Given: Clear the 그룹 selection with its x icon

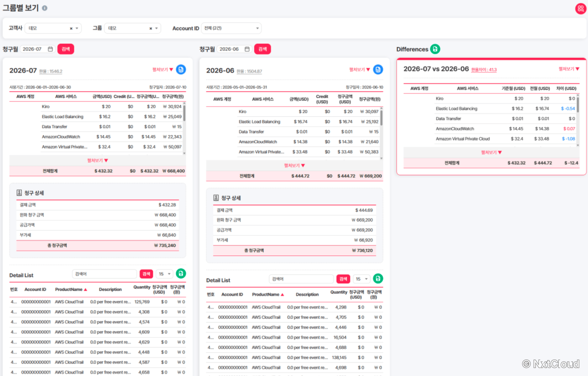Looking at the screenshot, I should coord(150,28).
